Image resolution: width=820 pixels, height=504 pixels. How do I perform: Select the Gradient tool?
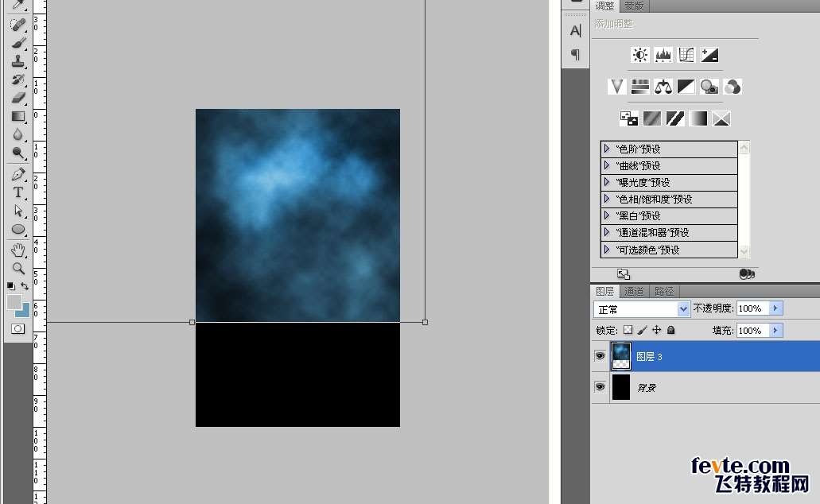click(17, 116)
